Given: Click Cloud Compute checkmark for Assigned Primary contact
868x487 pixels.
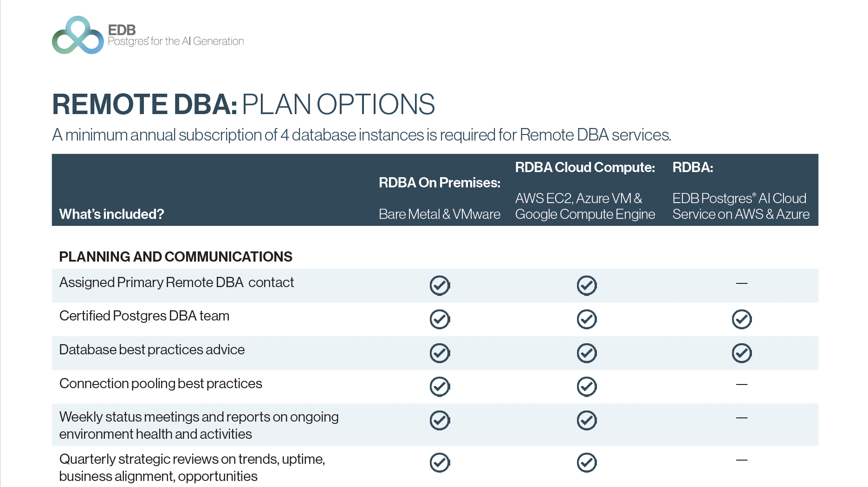Looking at the screenshot, I should pos(587,285).
